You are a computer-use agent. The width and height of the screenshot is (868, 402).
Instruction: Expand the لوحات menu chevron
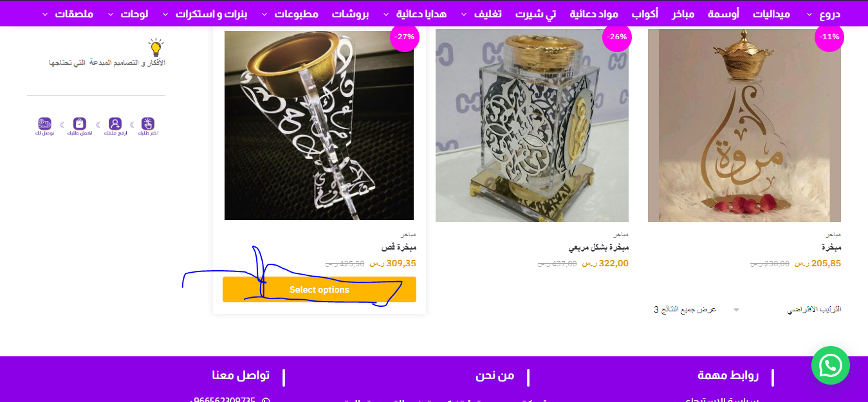point(110,14)
